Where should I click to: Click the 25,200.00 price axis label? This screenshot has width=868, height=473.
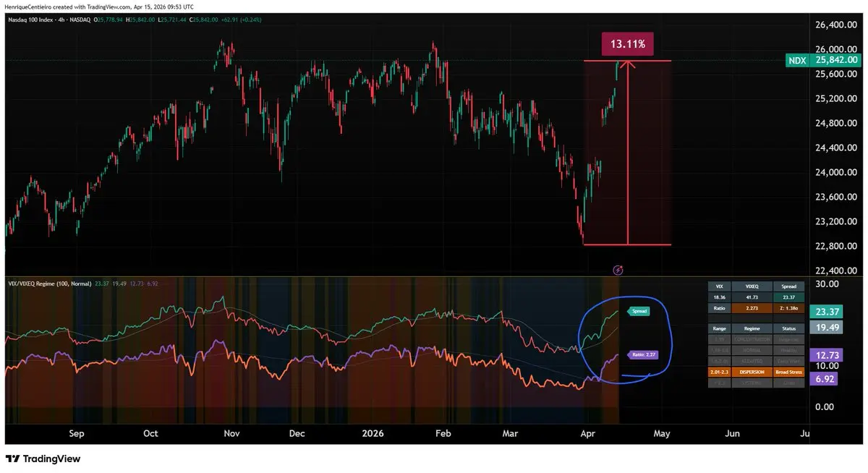tap(836, 98)
